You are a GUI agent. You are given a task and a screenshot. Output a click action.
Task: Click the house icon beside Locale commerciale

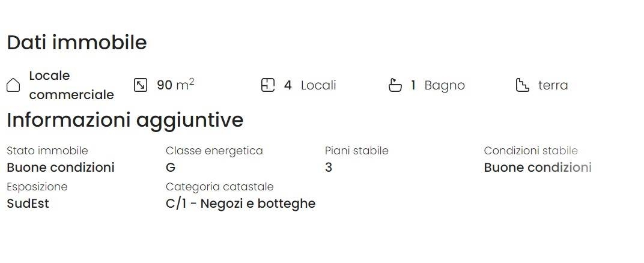[13, 85]
